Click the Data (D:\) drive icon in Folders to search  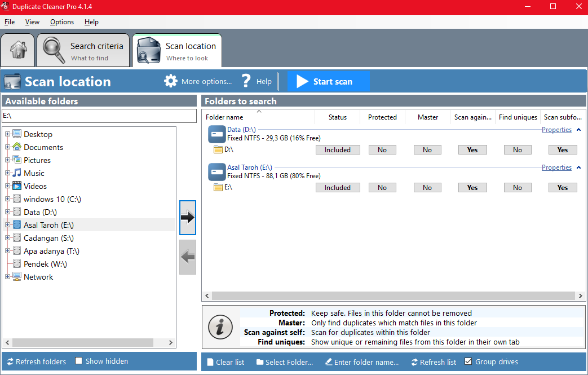pos(216,134)
